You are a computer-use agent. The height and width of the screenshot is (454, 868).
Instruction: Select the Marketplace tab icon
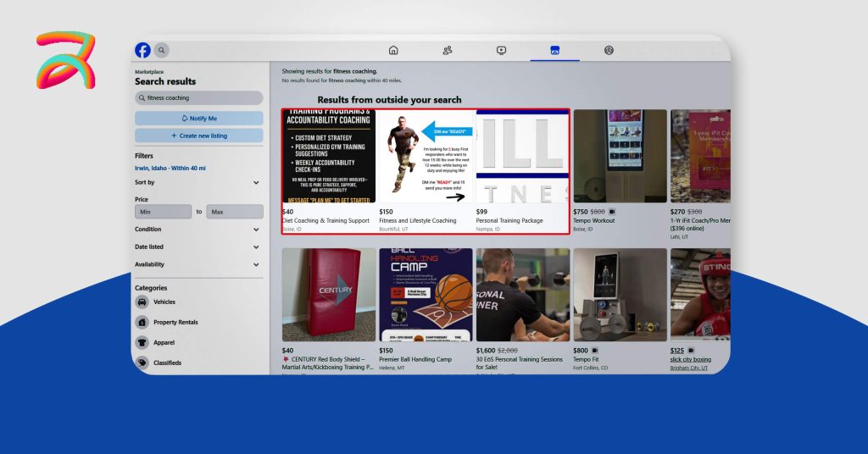tap(554, 50)
